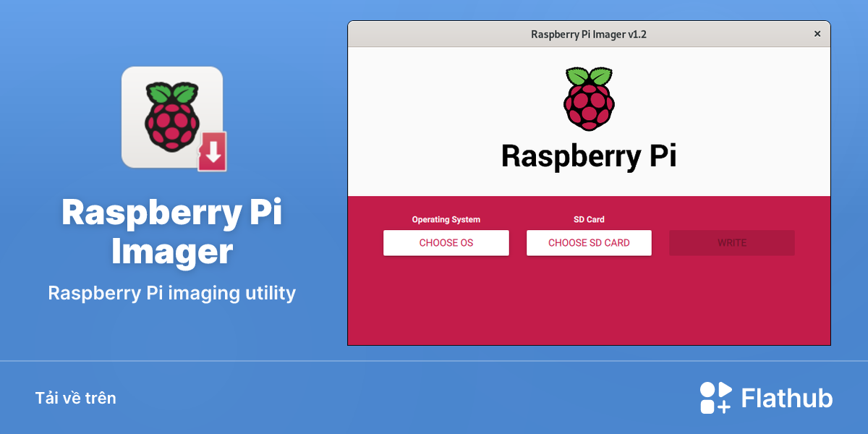Image resolution: width=868 pixels, height=434 pixels.
Task: Click the Raspberry Pi Imager v1.2 title bar
Action: pos(589,34)
